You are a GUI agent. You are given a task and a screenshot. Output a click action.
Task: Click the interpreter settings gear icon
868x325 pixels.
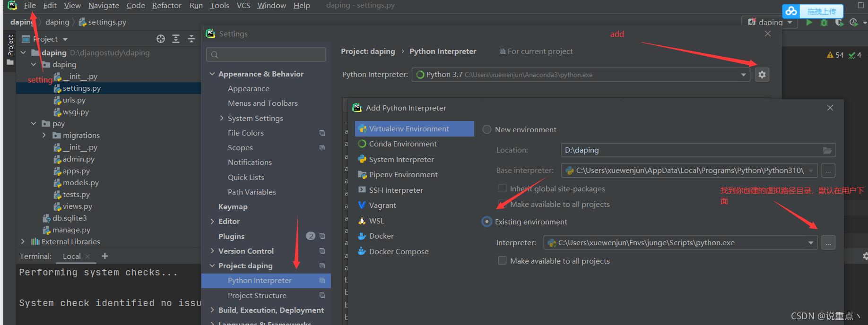762,75
